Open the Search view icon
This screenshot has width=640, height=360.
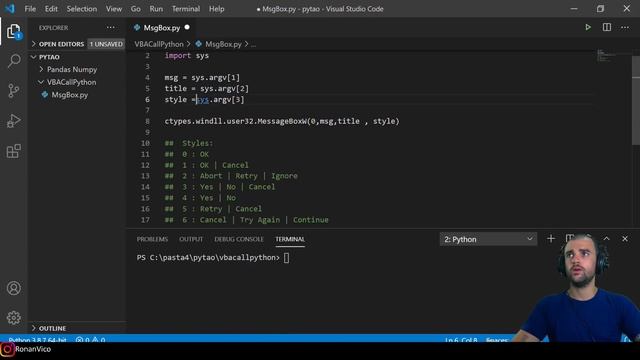pyautogui.click(x=14, y=61)
